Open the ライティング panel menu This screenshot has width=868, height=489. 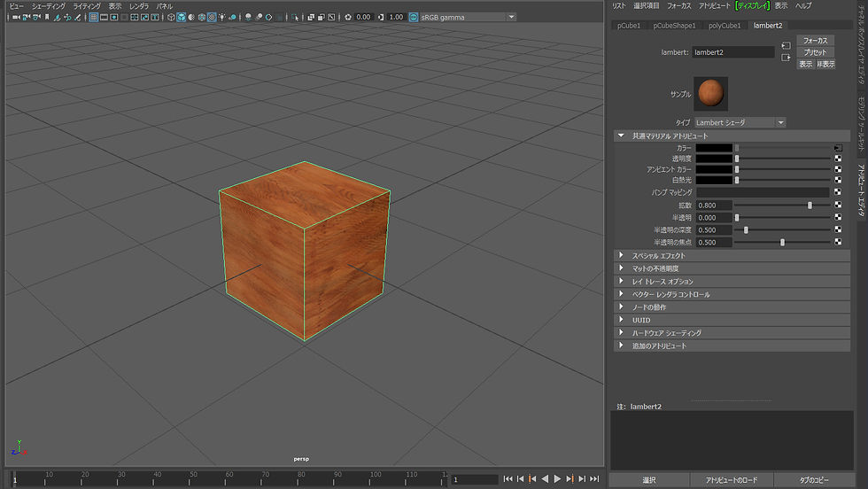click(x=87, y=6)
